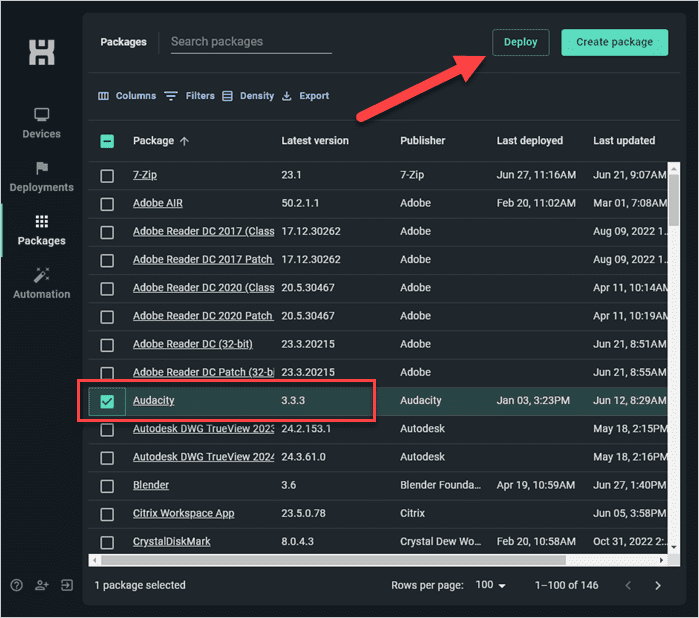Click the add user icon

[x=41, y=585]
